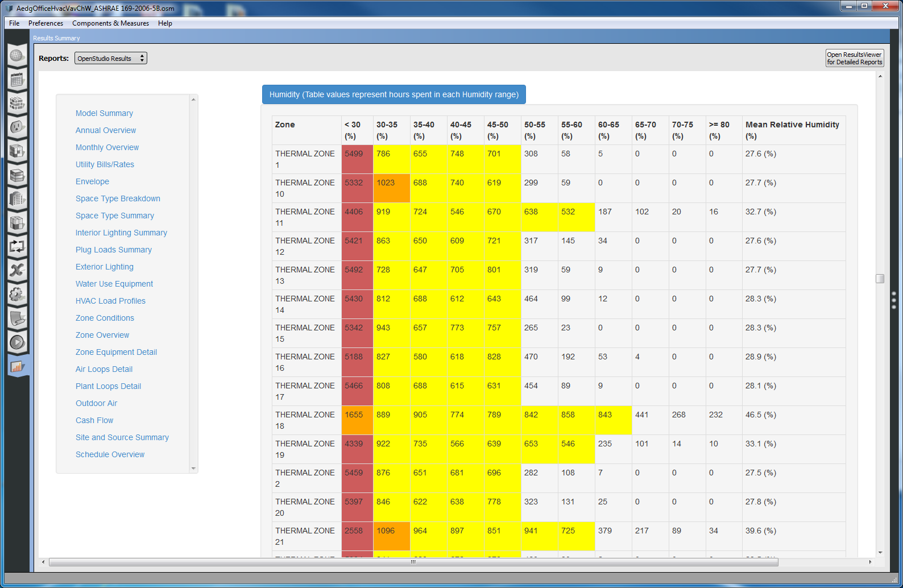Click the horizontal scrollbar left arrow
This screenshot has height=588, width=903.
tap(43, 562)
